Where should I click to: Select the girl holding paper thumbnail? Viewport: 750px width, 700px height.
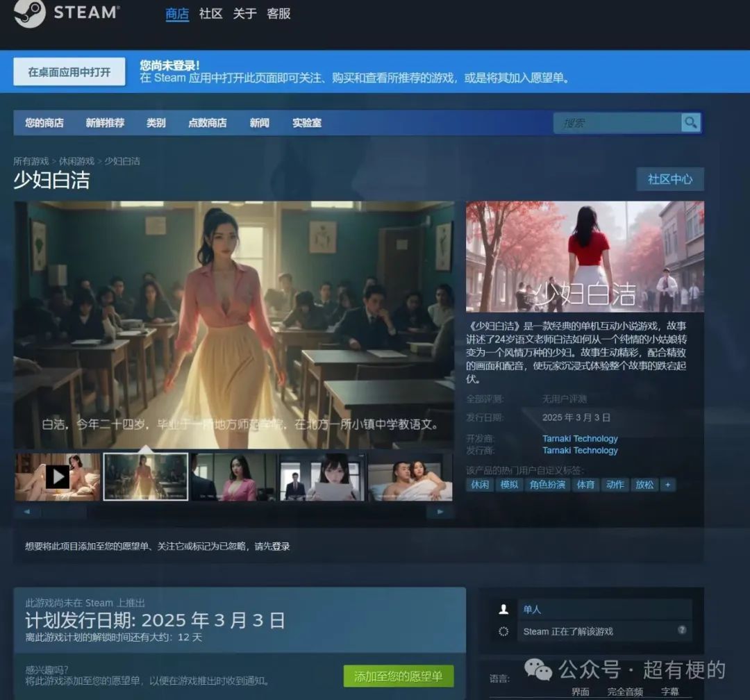pos(322,476)
